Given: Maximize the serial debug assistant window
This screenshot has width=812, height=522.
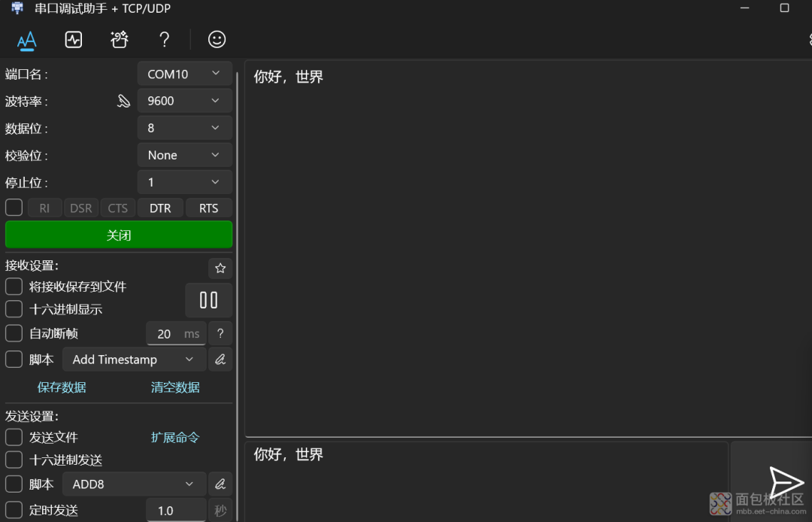Looking at the screenshot, I should pyautogui.click(x=784, y=8).
